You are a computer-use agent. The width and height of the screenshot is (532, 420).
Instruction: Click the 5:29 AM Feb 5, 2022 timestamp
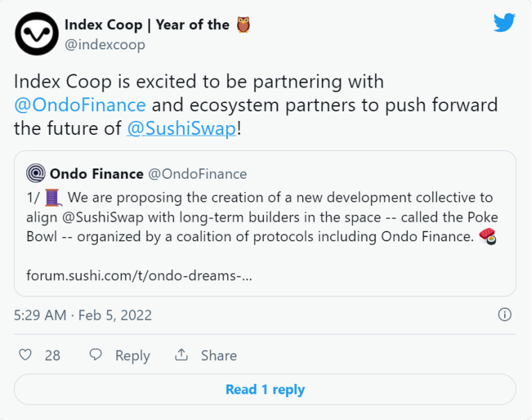click(x=83, y=315)
